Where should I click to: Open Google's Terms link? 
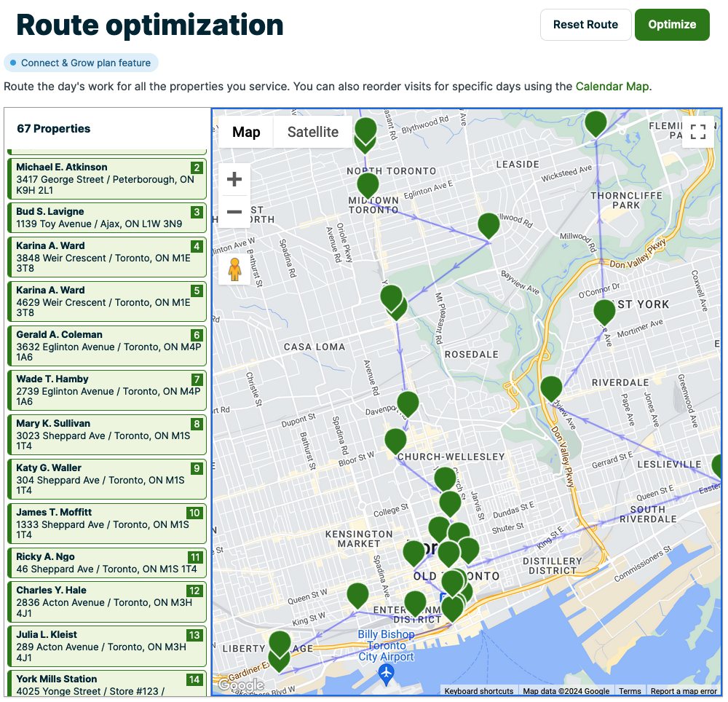tap(630, 691)
